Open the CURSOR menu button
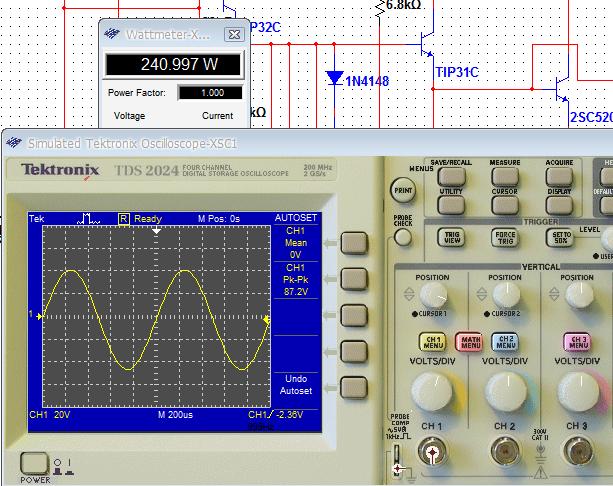This screenshot has width=613, height=486. [x=505, y=205]
